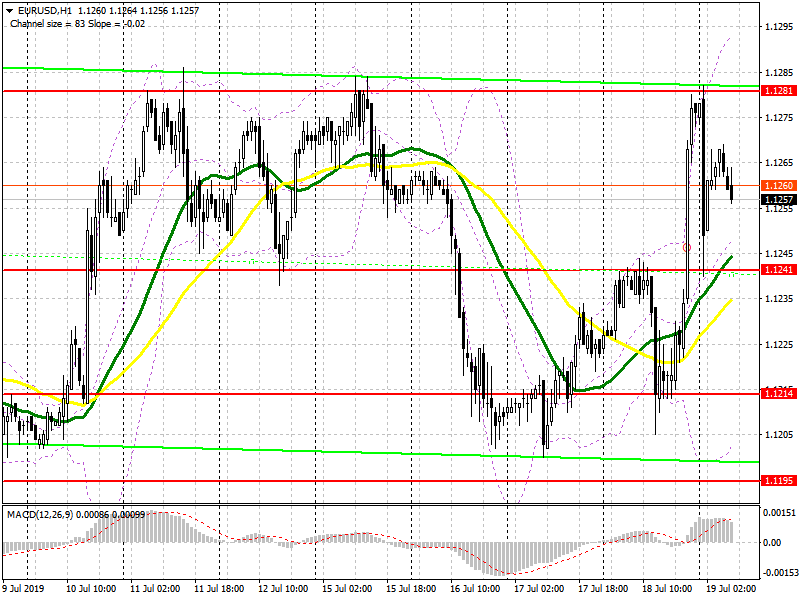800x600 pixels.
Task: Click the 11 Jul 02:00 time label
Action: click(x=155, y=589)
